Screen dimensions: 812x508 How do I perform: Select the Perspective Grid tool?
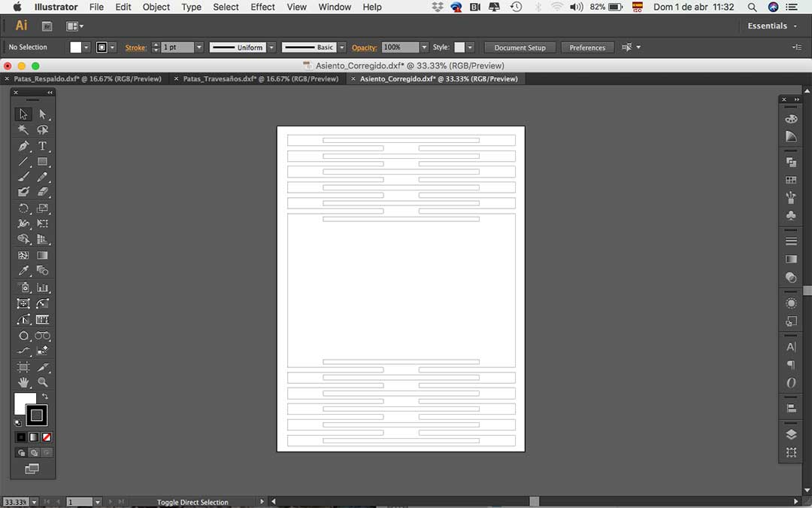click(42, 239)
